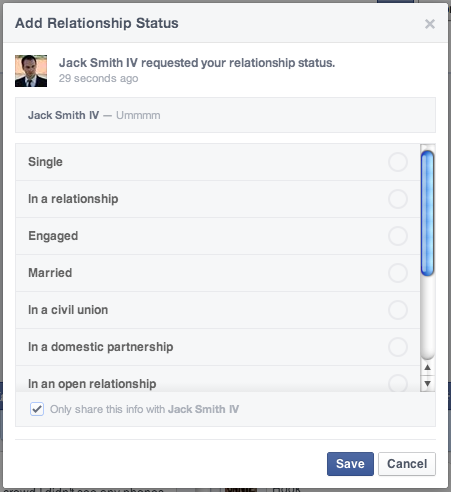
Task: Close the Add Relationship Status dialog
Action: [x=430, y=24]
